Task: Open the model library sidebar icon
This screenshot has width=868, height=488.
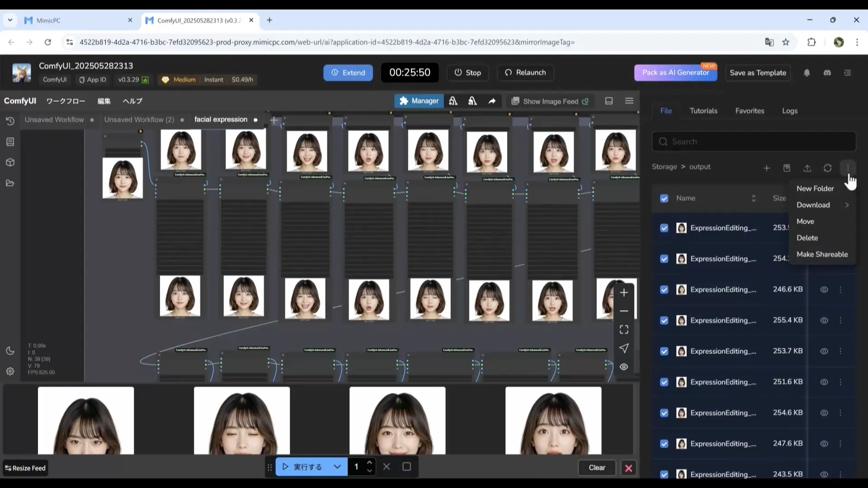Action: [10, 162]
